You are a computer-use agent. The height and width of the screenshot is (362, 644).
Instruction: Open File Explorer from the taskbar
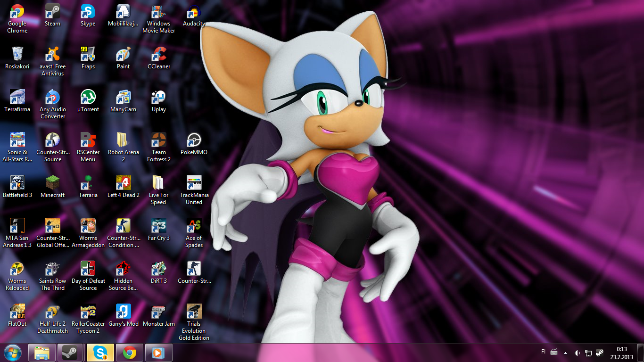click(x=42, y=353)
